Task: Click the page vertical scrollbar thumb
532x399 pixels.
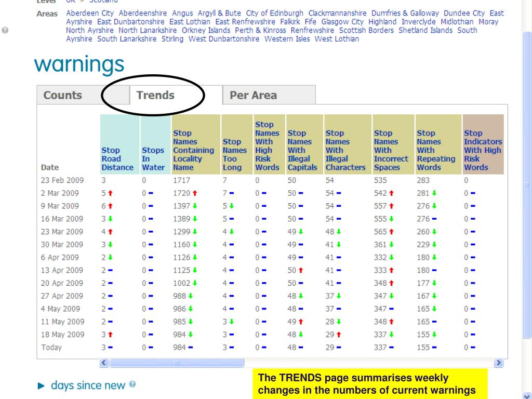Action: click(x=527, y=184)
